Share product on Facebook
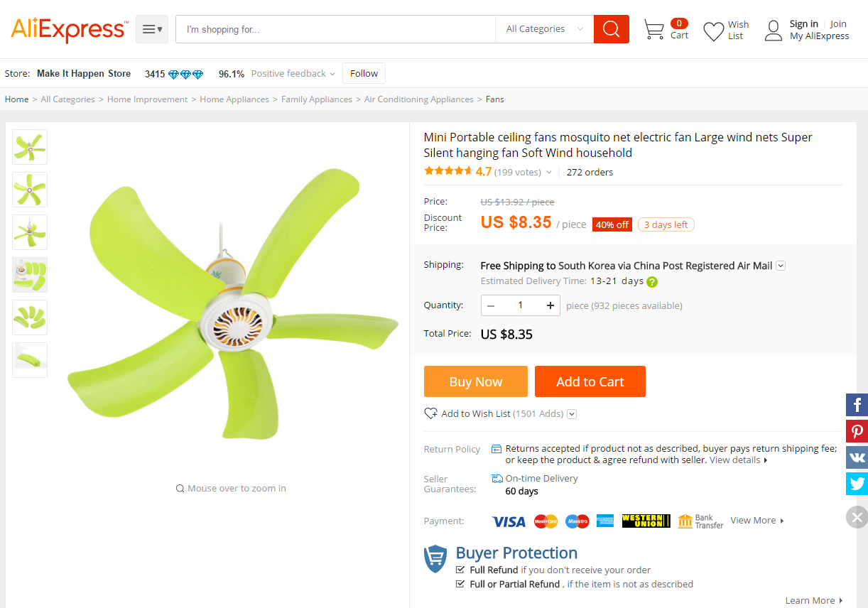 (857, 405)
